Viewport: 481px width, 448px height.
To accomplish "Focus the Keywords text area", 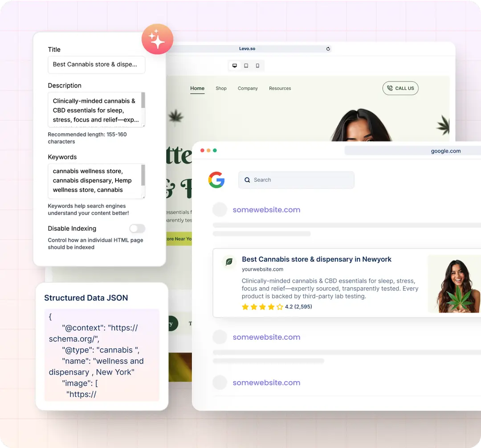I will click(96, 181).
